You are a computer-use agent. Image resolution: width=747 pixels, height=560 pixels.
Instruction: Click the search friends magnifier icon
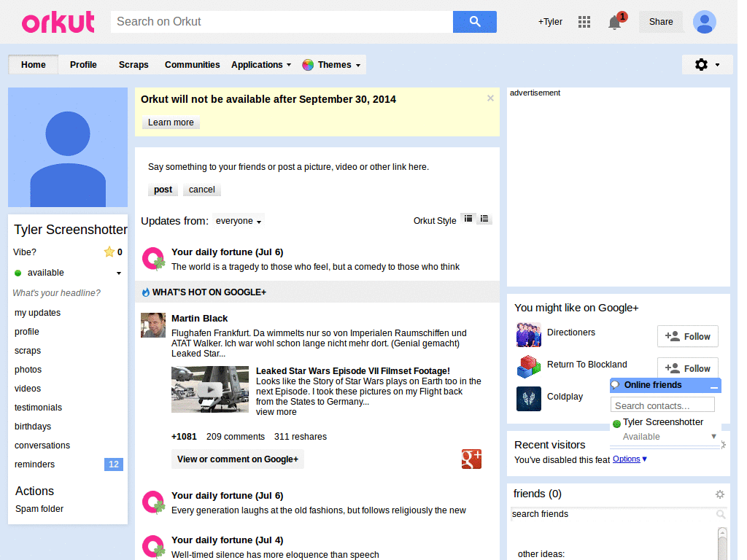pos(721,514)
